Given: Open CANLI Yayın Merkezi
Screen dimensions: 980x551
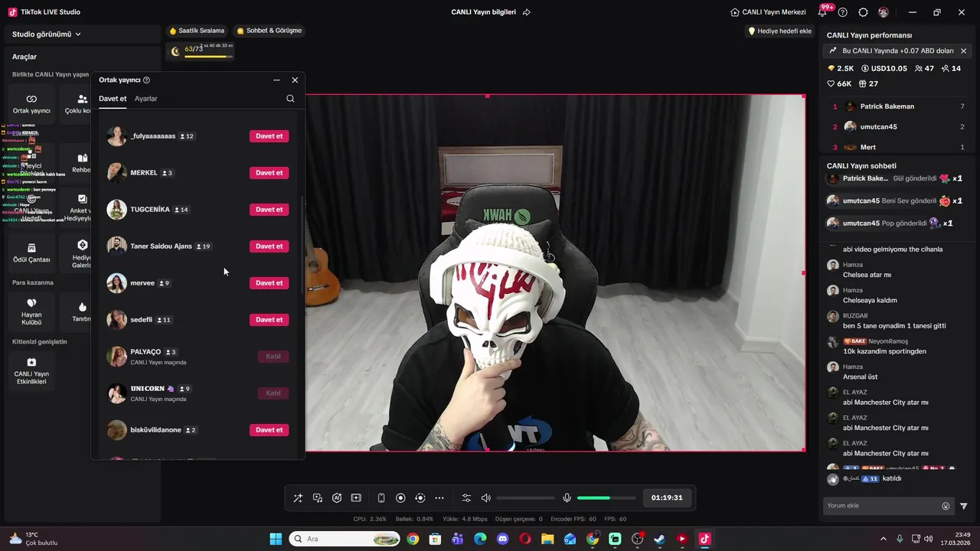Looking at the screenshot, I should click(x=769, y=12).
